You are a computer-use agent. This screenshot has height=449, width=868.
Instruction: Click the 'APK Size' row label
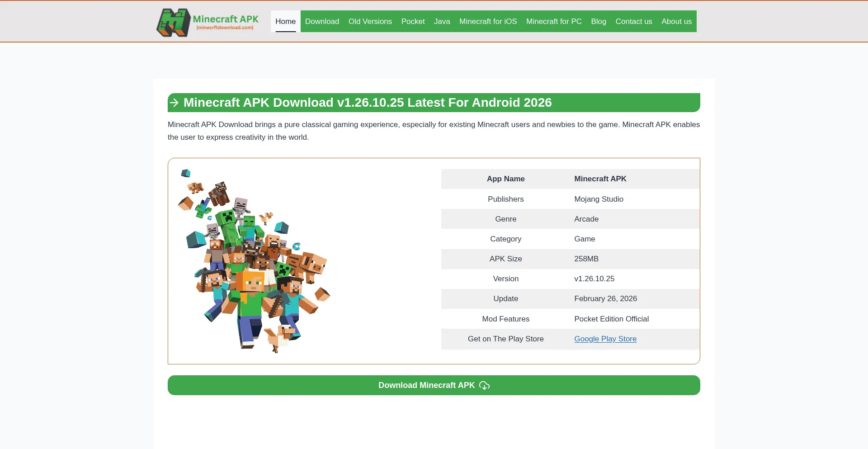pyautogui.click(x=506, y=259)
